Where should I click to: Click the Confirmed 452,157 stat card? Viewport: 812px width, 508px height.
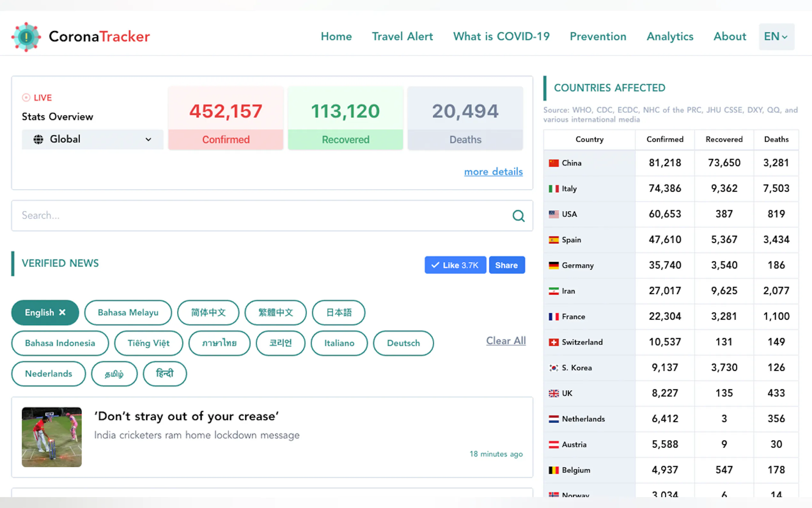pos(226,118)
